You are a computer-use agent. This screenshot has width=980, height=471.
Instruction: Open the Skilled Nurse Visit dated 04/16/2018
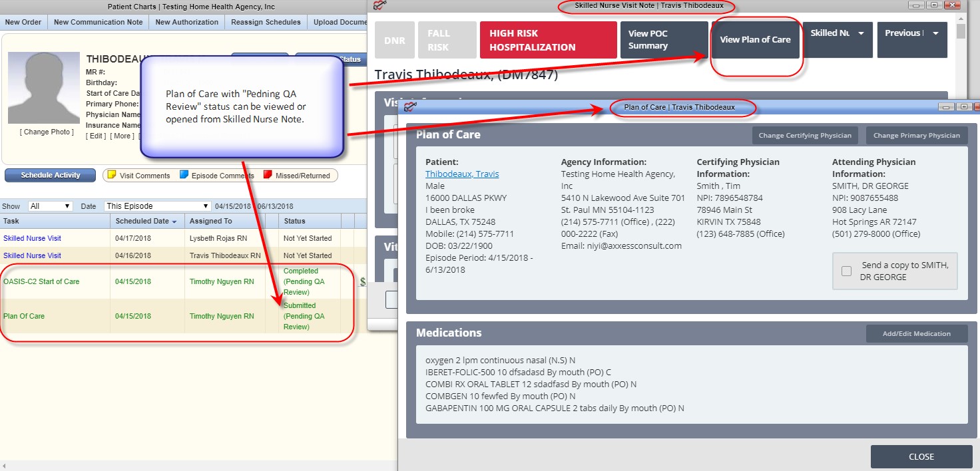(x=32, y=255)
